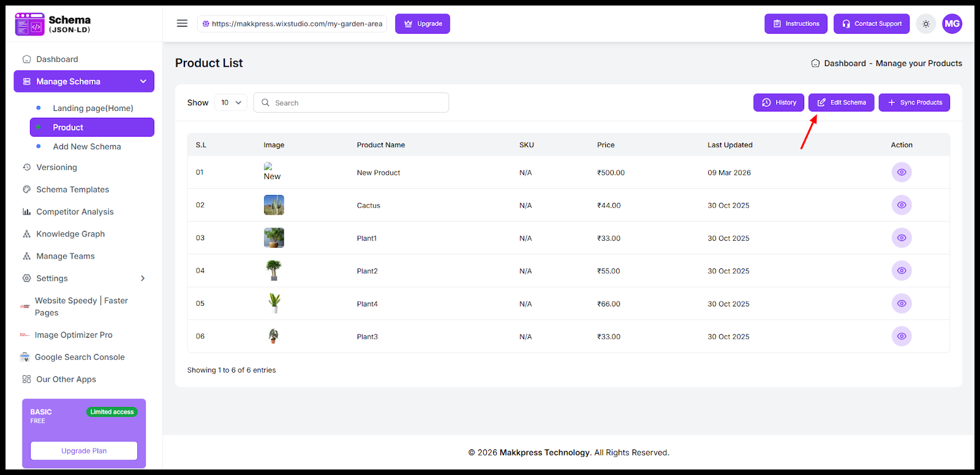
Task: Toggle the light/dark theme sun icon
Action: click(925, 24)
